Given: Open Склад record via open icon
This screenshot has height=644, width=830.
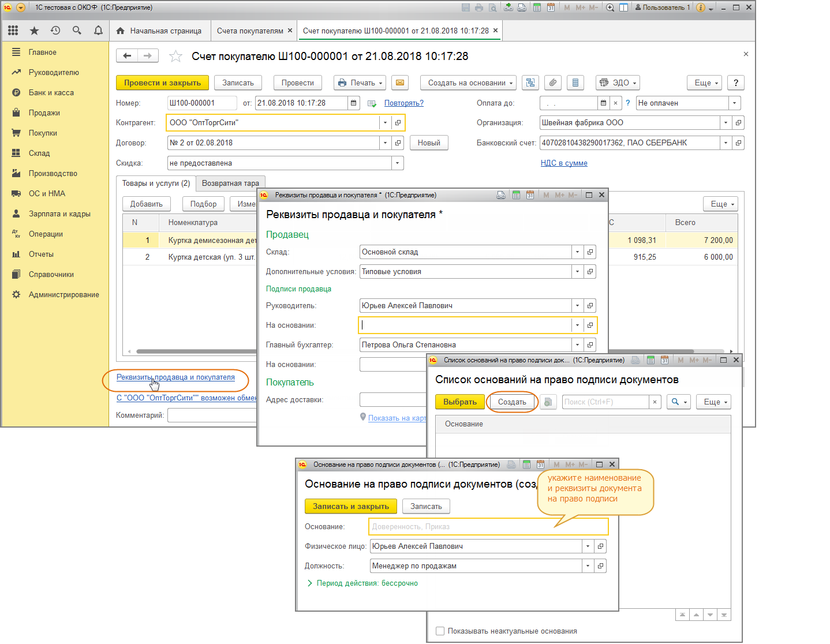Looking at the screenshot, I should click(590, 252).
